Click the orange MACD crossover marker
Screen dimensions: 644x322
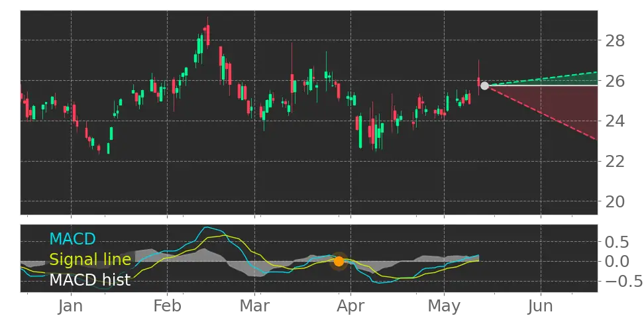[x=339, y=261]
